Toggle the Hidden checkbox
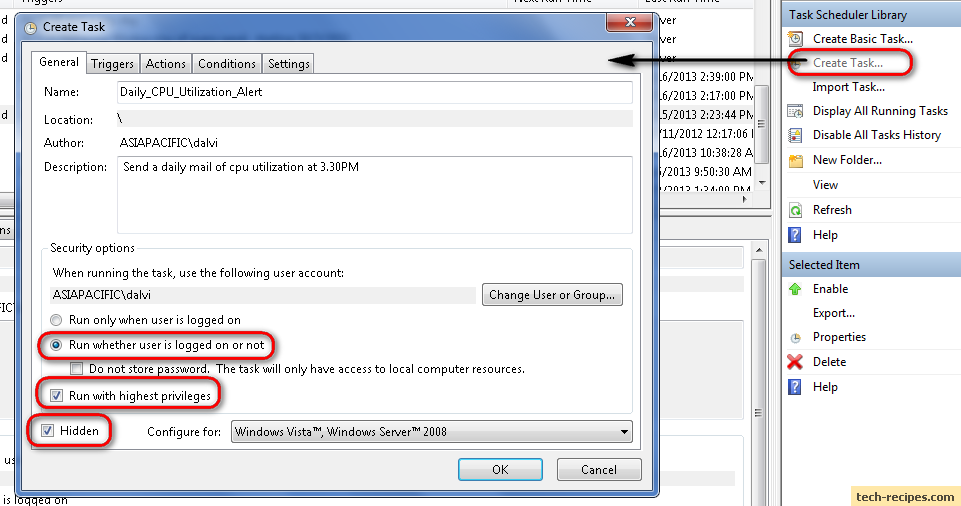 click(47, 431)
